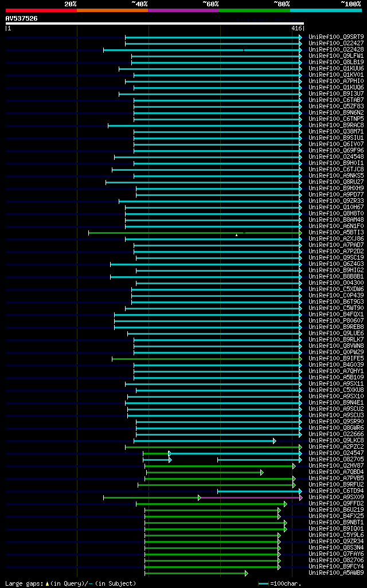Select UniRef100_A6N1F0 label
Screen dimensions: 367x588
point(336,226)
